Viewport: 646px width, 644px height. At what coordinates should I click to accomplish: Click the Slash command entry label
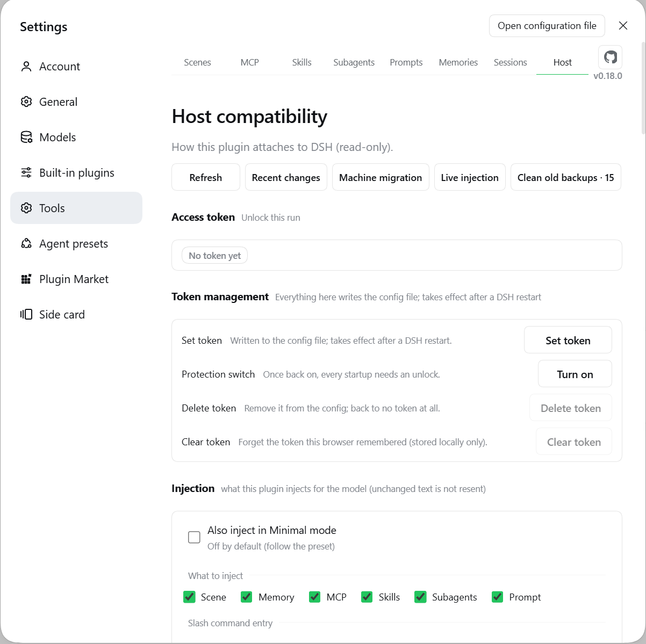click(x=230, y=623)
